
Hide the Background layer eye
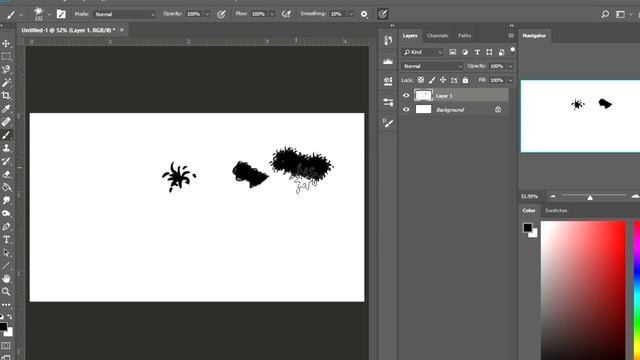click(406, 109)
